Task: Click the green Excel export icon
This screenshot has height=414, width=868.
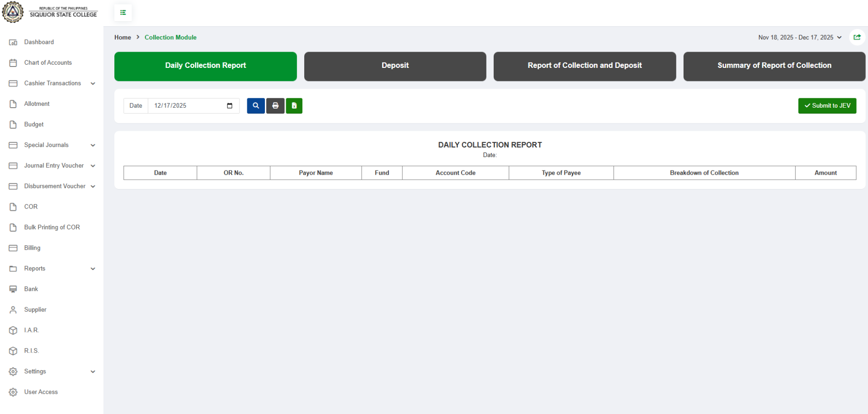Action: pyautogui.click(x=294, y=106)
